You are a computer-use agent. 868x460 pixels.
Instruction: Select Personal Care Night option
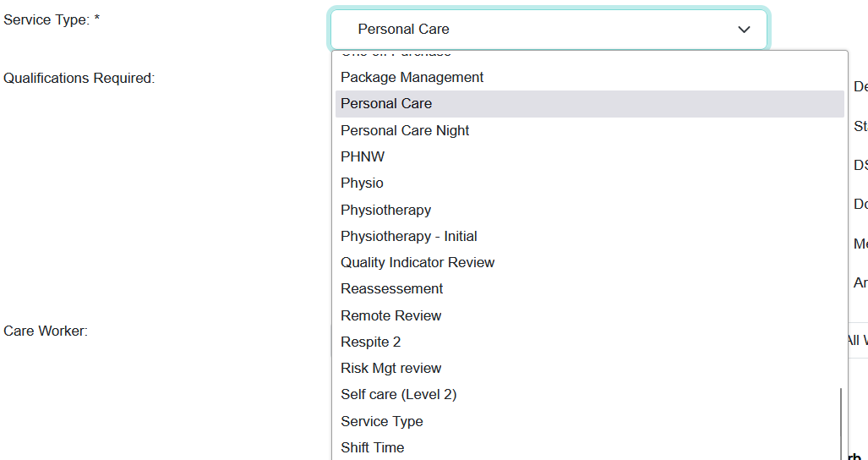(405, 130)
